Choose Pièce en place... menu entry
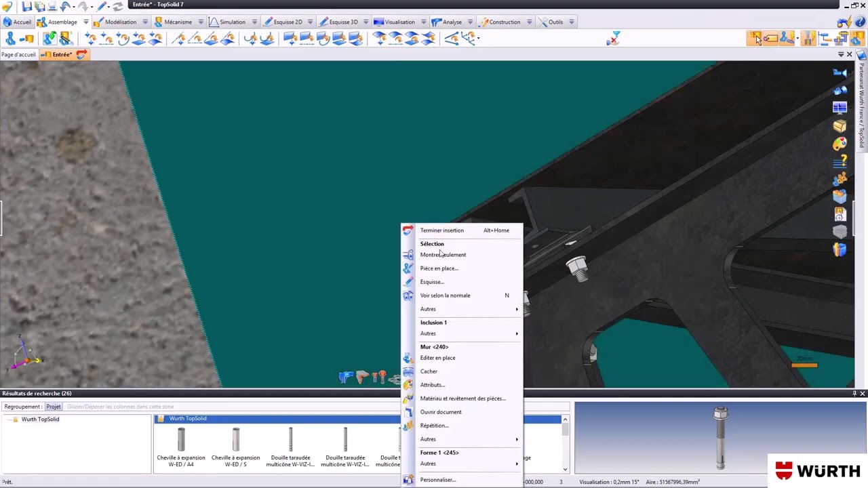 click(462, 268)
